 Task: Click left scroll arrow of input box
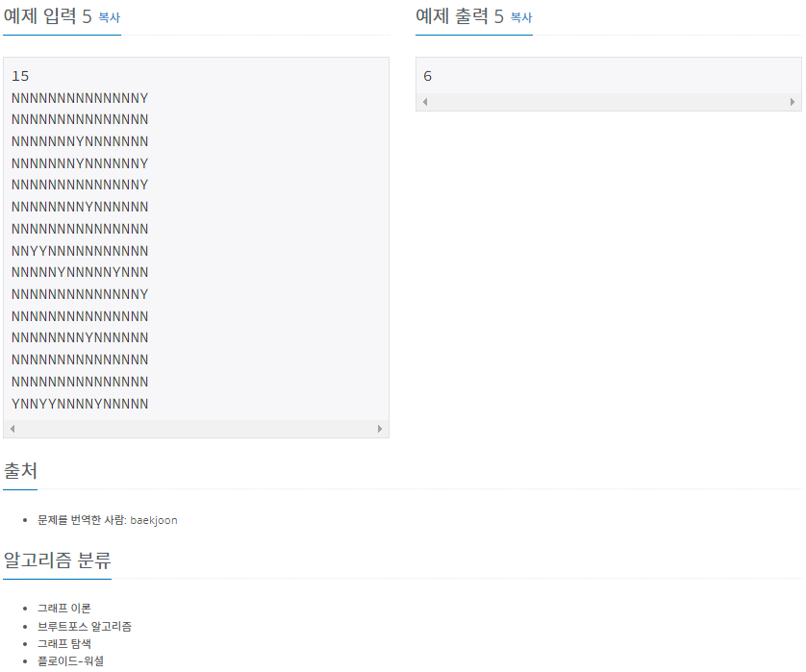13,429
